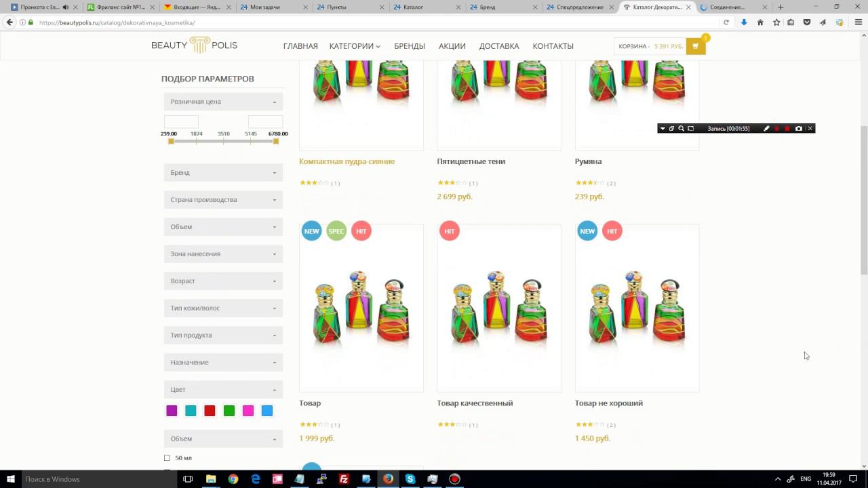Open Пятицветные тени product link
The width and height of the screenshot is (868, 488).
[471, 161]
